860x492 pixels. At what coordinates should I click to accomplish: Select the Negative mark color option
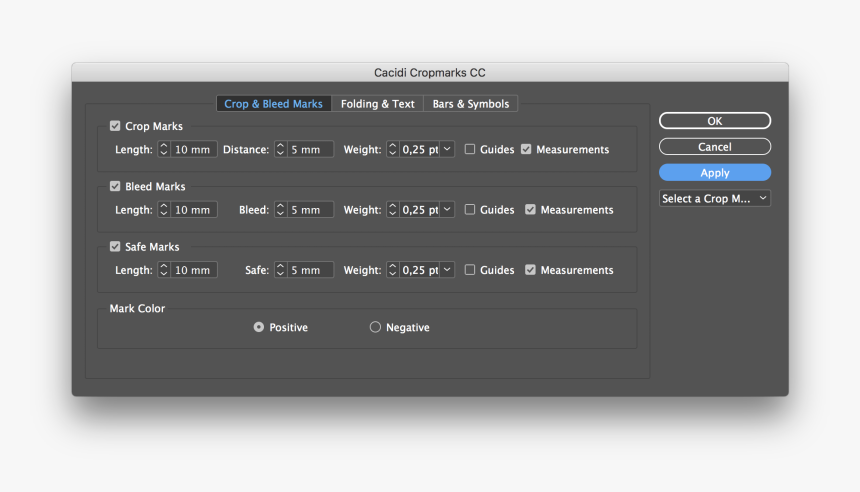click(x=375, y=327)
